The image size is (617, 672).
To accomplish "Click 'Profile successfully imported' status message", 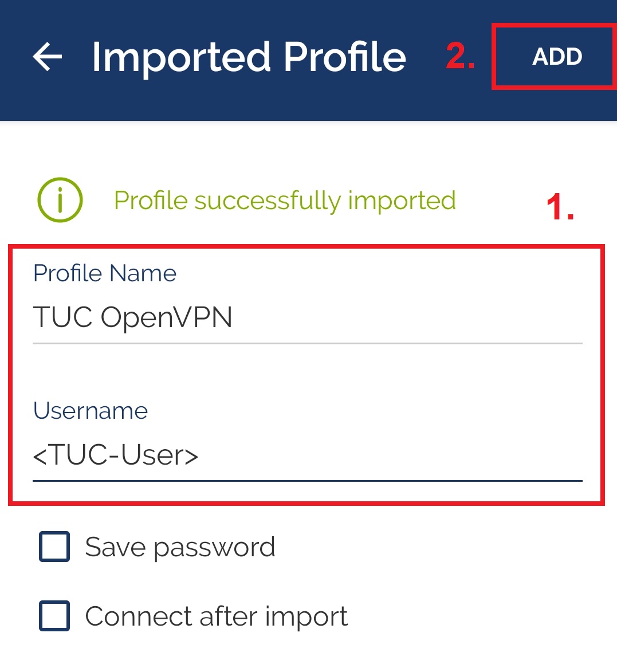I will [285, 201].
